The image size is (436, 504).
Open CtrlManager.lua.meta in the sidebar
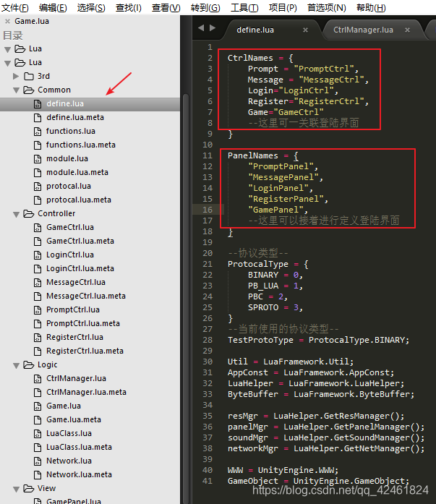point(86,392)
